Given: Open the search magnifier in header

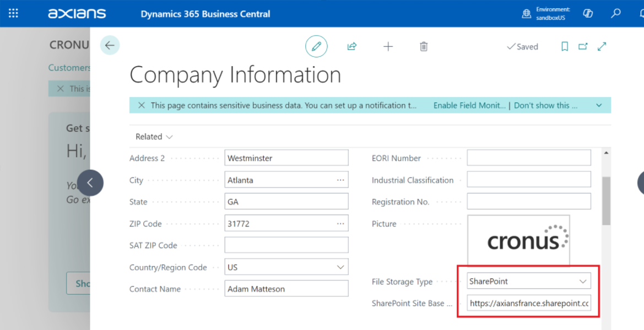Looking at the screenshot, I should tap(616, 13).
